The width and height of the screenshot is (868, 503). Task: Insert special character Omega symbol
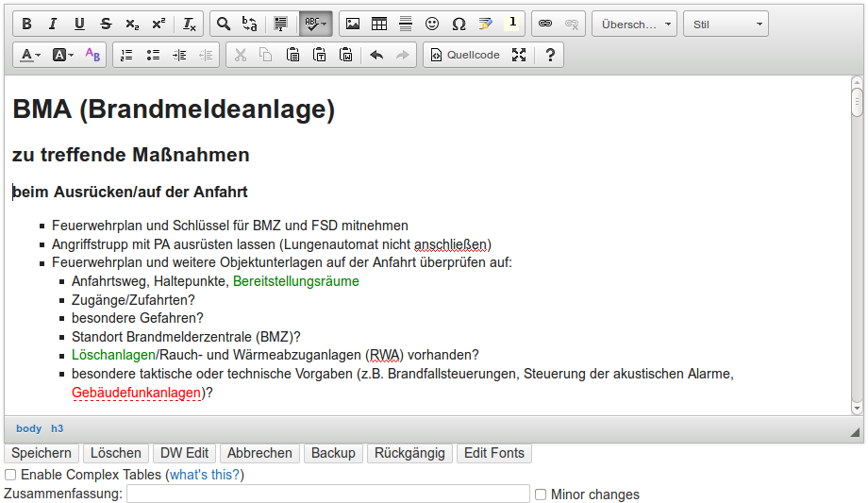pyautogui.click(x=459, y=24)
